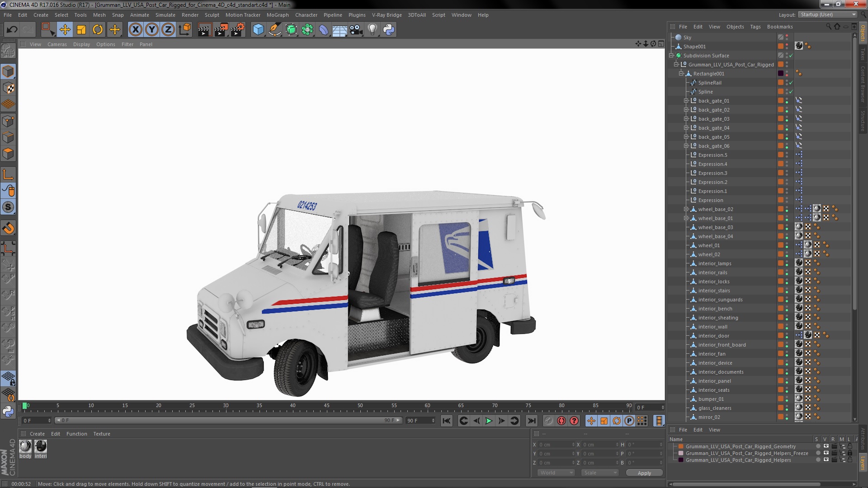Expand back_gate_01 node
This screenshot has width=868, height=488.
point(686,101)
